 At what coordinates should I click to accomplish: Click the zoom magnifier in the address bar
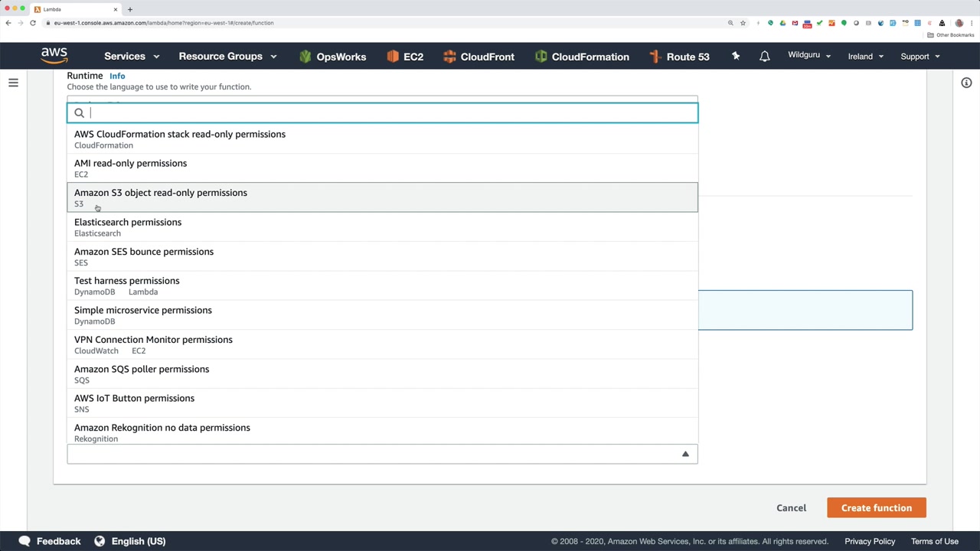click(x=730, y=23)
